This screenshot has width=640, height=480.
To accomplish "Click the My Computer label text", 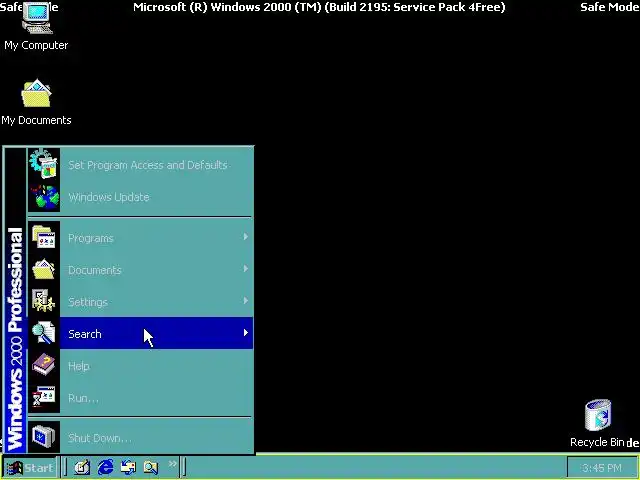I will 36,45.
